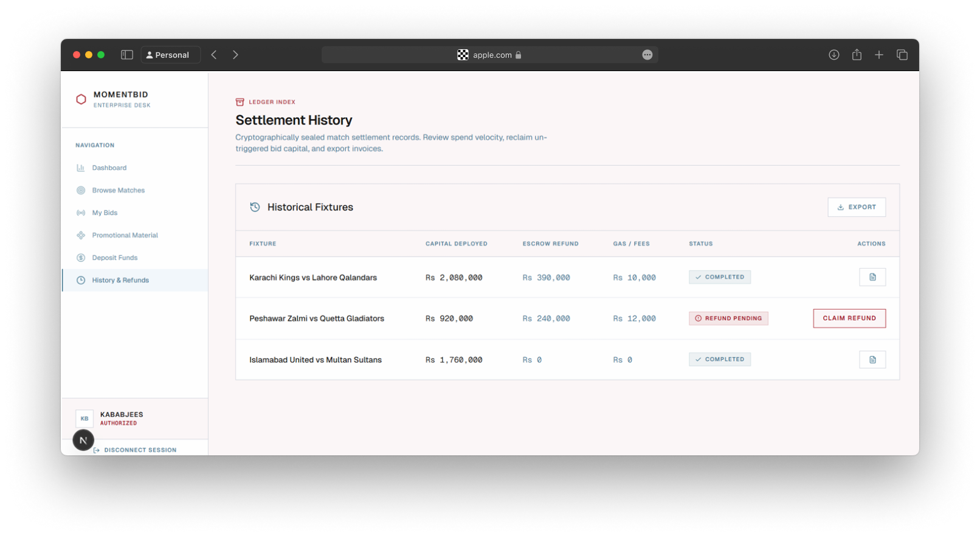Click the KB user avatar

85,418
